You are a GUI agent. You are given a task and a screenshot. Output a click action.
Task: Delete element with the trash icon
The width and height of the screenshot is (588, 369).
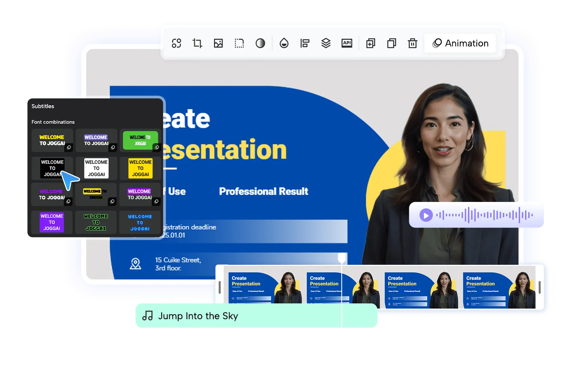point(413,43)
